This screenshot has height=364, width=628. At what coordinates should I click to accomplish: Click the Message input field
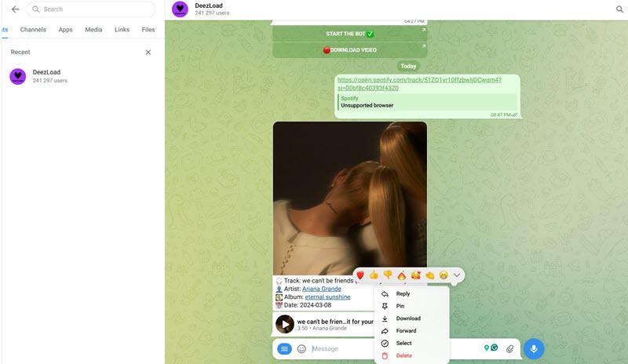tap(342, 349)
